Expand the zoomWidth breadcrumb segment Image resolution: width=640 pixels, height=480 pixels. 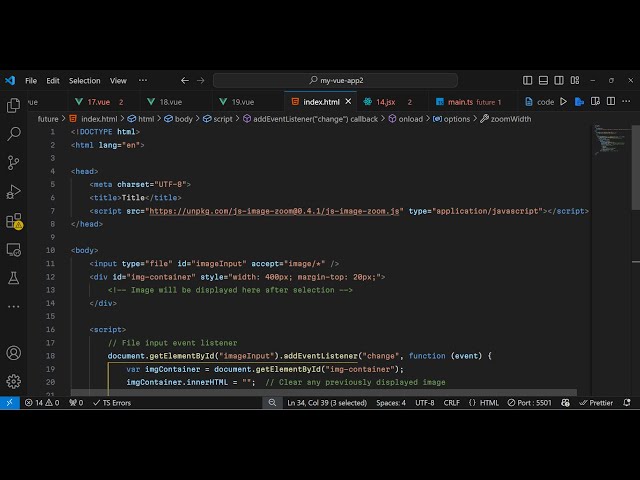[x=510, y=119]
